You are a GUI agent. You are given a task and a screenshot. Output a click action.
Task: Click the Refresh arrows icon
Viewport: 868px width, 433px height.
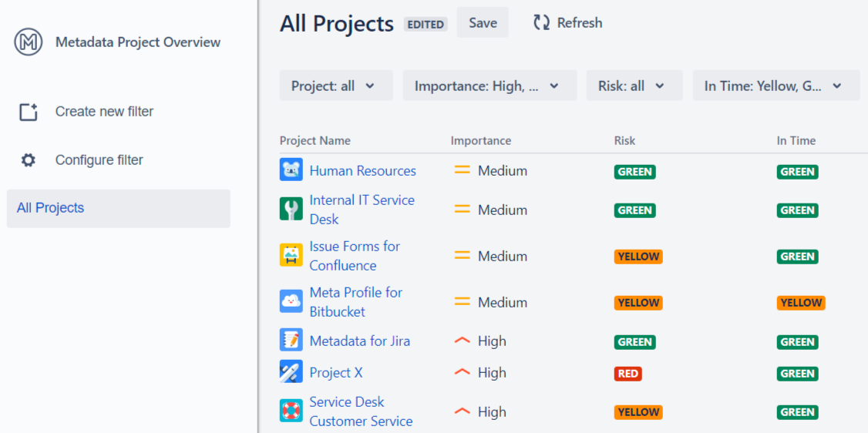pos(541,22)
